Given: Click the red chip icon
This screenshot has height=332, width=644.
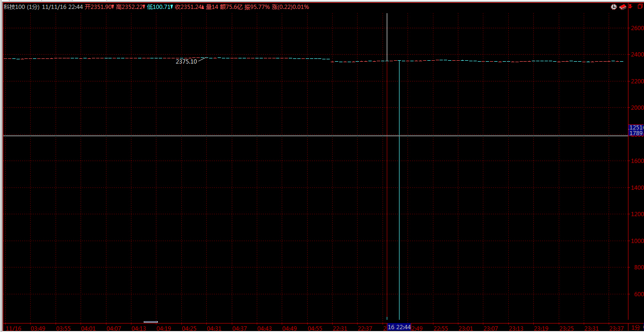Looking at the screenshot, I should (622, 7).
